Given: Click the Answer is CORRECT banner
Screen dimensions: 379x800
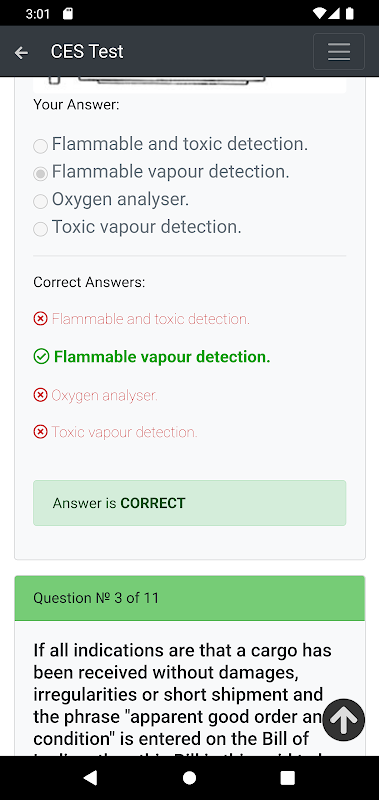Looking at the screenshot, I should click(190, 503).
